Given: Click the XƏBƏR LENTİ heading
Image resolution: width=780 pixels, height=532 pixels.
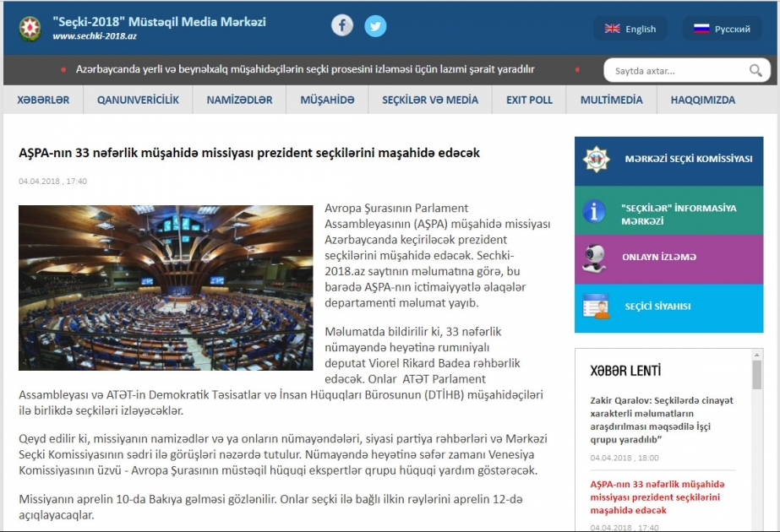Looking at the screenshot, I should (x=625, y=371).
